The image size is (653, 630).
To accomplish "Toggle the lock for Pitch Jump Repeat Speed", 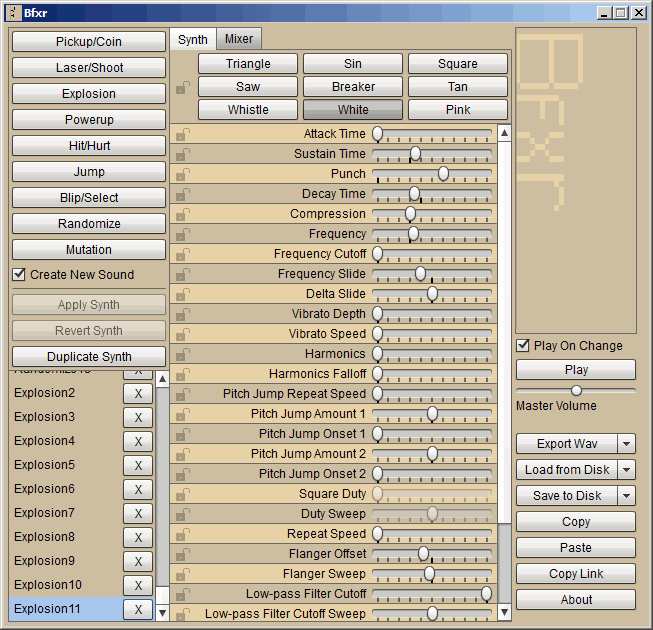I will coord(182,394).
